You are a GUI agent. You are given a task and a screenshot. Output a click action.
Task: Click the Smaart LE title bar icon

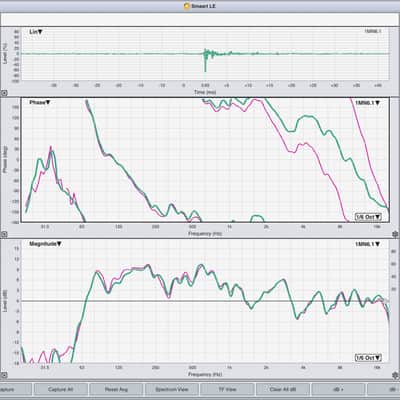coord(187,6)
